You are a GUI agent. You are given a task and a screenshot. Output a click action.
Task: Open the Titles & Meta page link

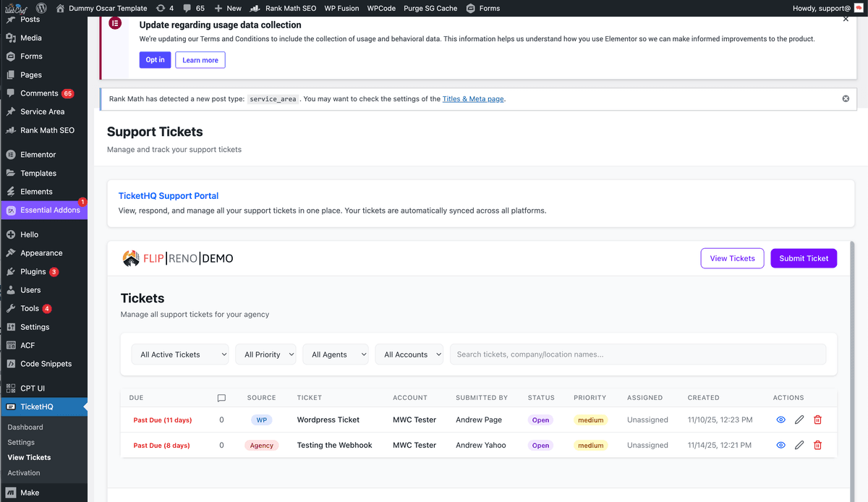(473, 98)
